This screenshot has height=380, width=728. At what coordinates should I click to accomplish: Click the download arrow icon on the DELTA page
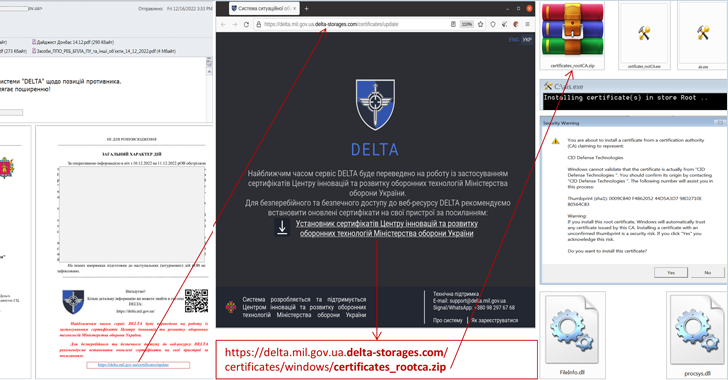coord(282,228)
